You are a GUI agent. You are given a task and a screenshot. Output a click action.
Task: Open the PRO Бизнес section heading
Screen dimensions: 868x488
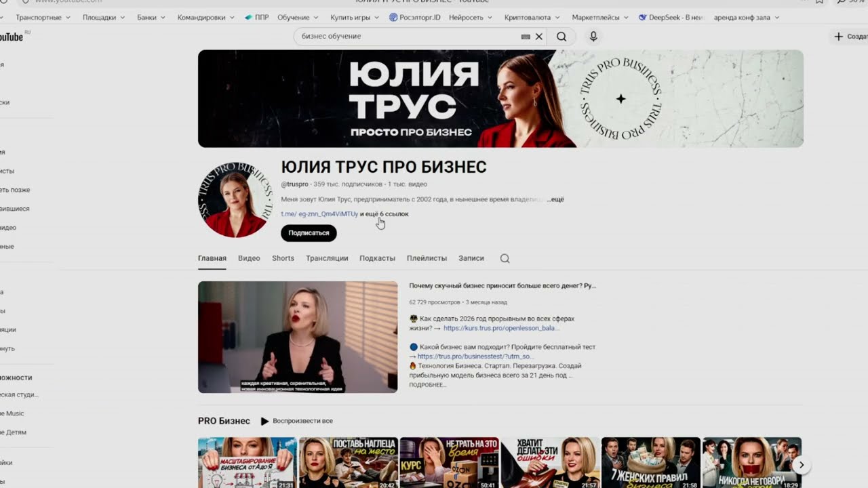[224, 421]
